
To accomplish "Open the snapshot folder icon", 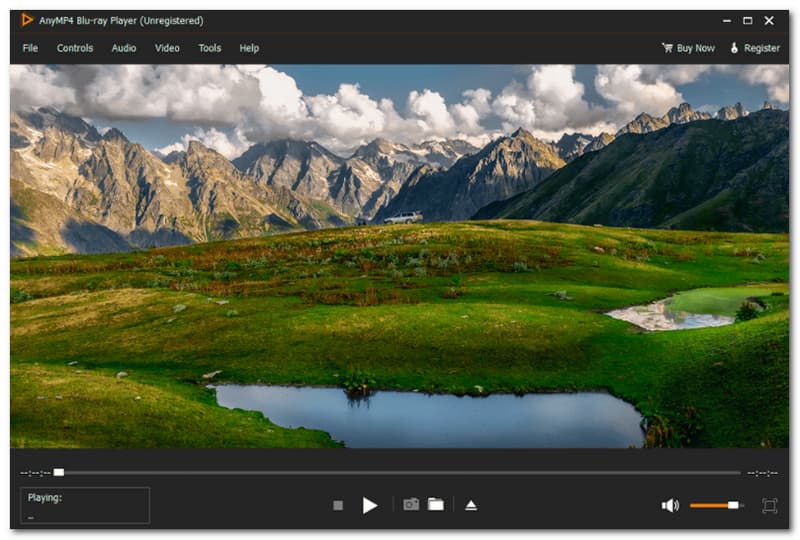I will tap(436, 505).
